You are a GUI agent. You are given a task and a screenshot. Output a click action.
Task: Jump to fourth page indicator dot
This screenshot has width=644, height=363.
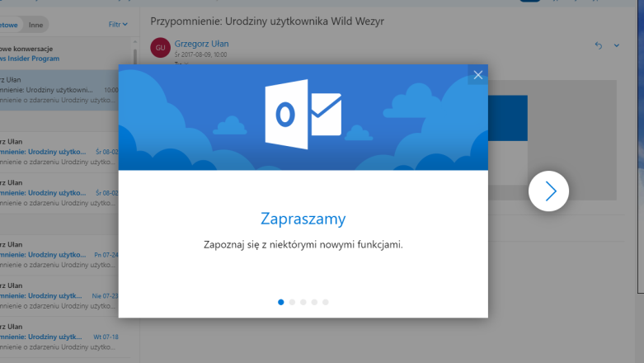(314, 302)
